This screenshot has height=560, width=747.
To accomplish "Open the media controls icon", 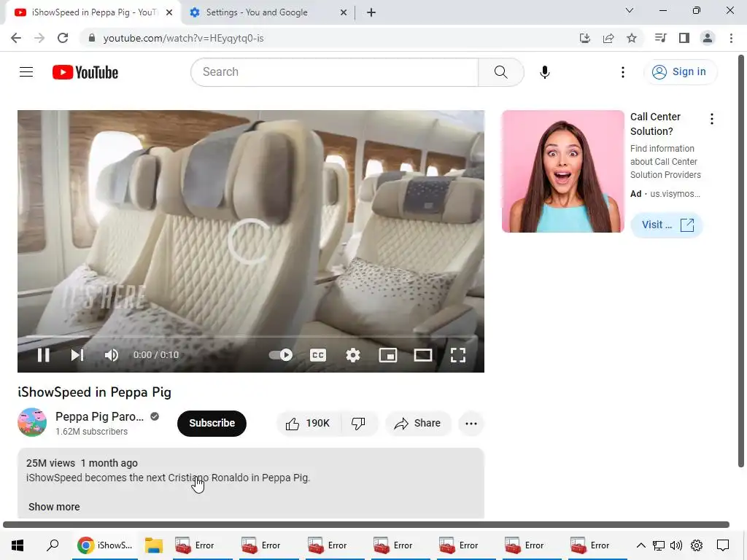I will click(x=660, y=38).
